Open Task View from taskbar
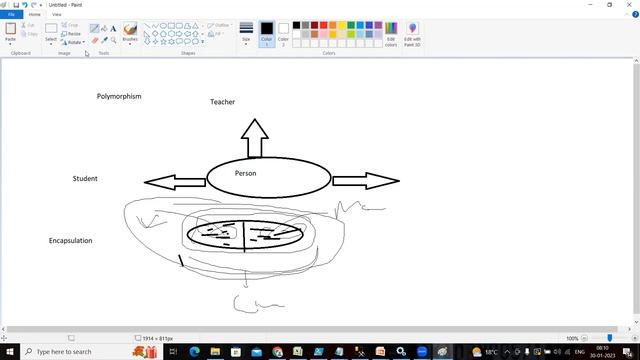640x360 pixels. click(173, 351)
